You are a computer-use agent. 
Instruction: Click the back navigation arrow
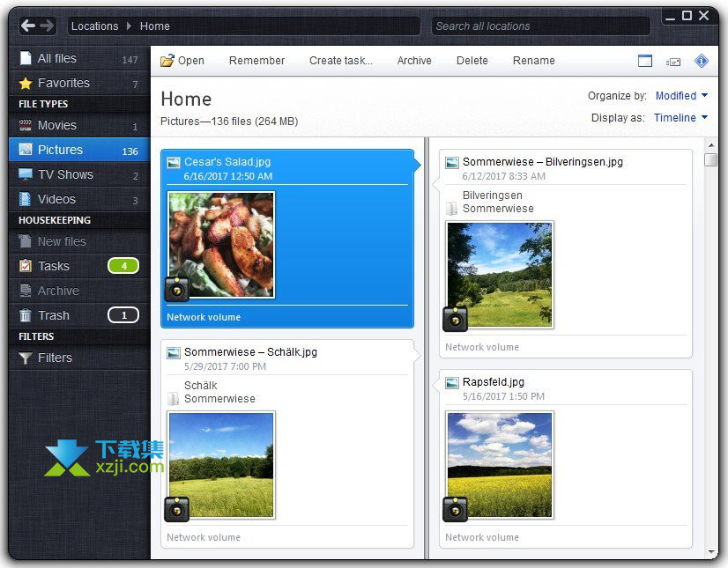coord(28,26)
